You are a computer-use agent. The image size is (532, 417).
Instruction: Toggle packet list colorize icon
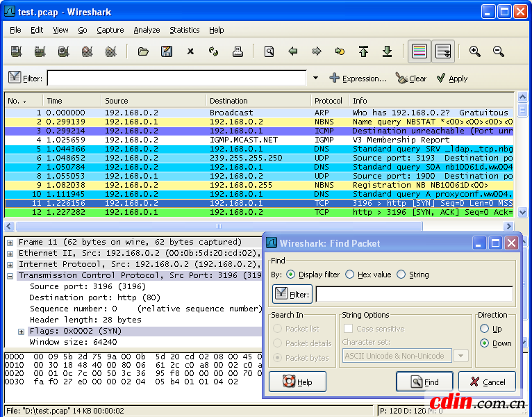pos(419,51)
